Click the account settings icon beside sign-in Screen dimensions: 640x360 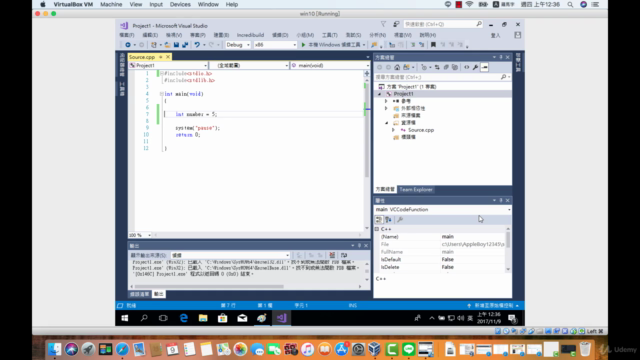click(518, 35)
